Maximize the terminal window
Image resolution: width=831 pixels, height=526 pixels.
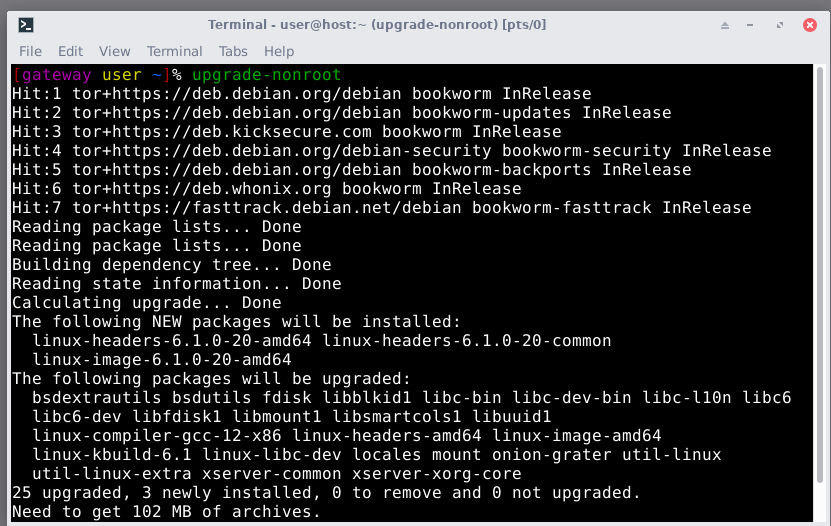pos(780,25)
